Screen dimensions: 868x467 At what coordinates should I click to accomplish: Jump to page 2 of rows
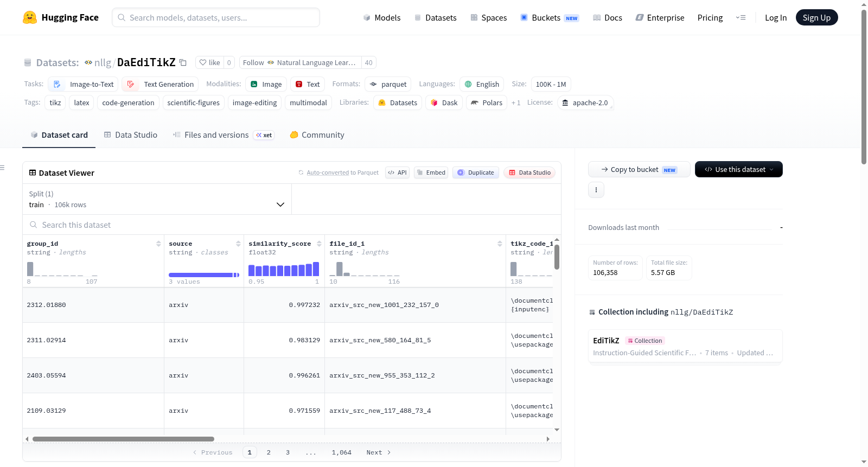tap(269, 452)
